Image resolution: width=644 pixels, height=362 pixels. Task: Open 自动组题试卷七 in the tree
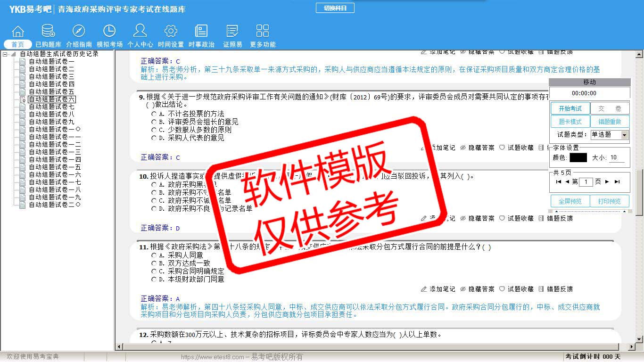51,107
